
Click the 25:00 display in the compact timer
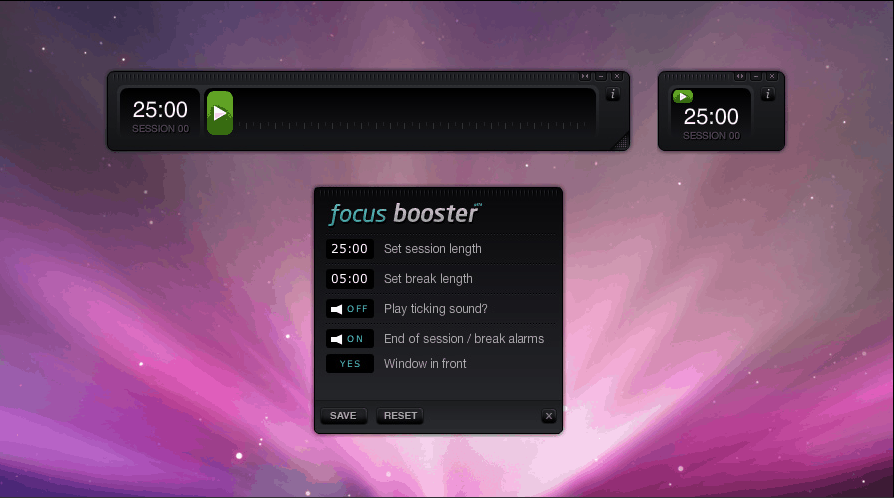pos(711,117)
